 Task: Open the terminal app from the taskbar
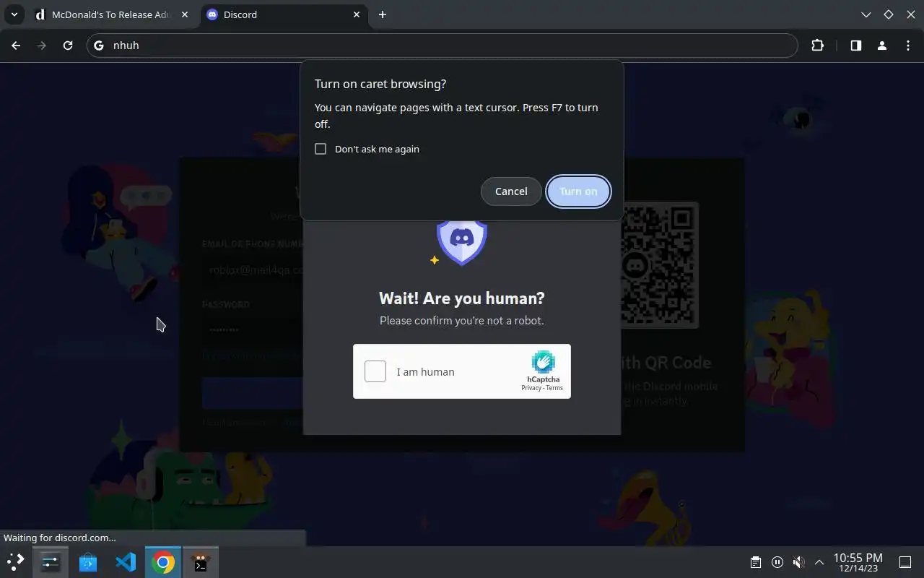(201, 561)
